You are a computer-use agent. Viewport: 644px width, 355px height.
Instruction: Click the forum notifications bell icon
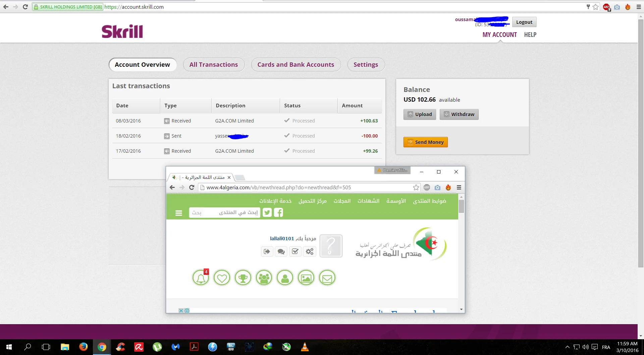(201, 278)
